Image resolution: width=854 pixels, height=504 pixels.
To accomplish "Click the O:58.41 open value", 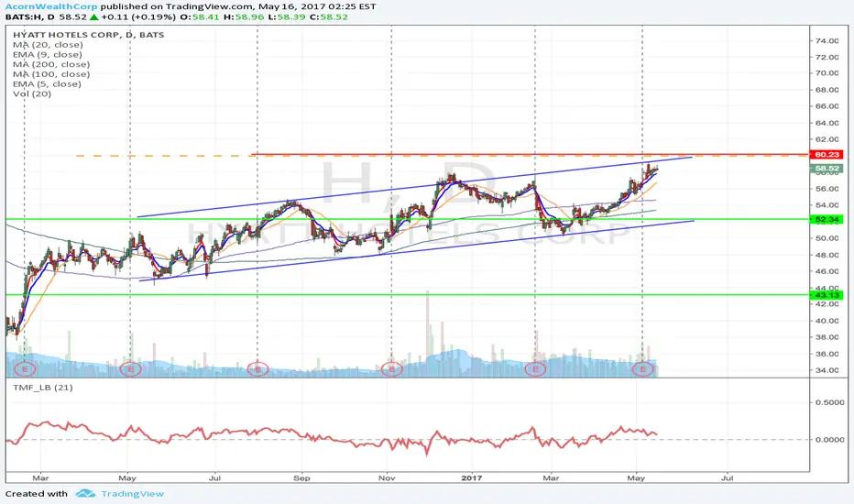I will click(x=198, y=16).
